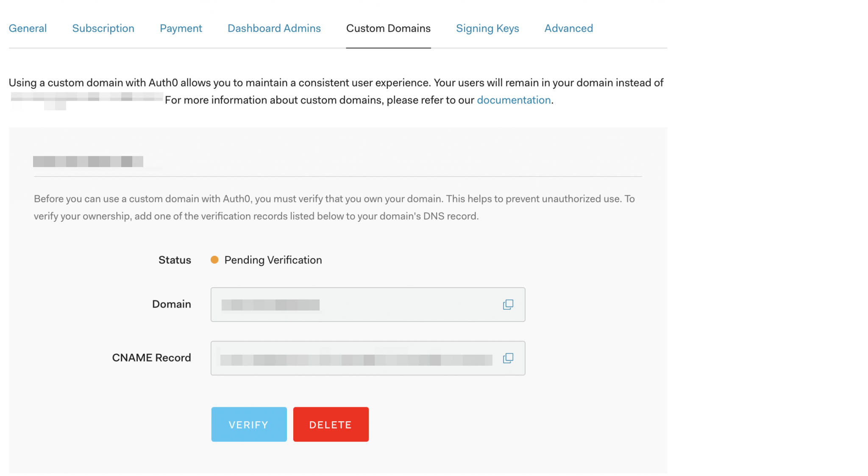Click the Pending Verification status text
Viewport: 868px width, 476px height.
click(x=273, y=260)
